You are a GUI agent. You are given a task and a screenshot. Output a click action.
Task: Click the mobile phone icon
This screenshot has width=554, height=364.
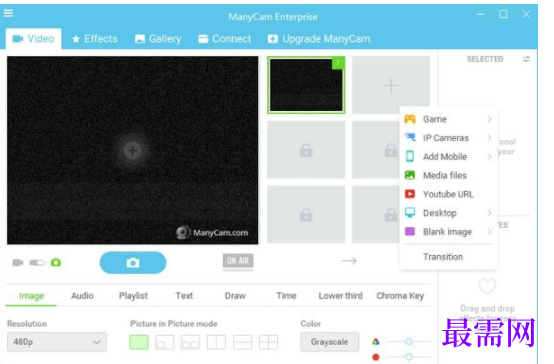pyautogui.click(x=410, y=156)
